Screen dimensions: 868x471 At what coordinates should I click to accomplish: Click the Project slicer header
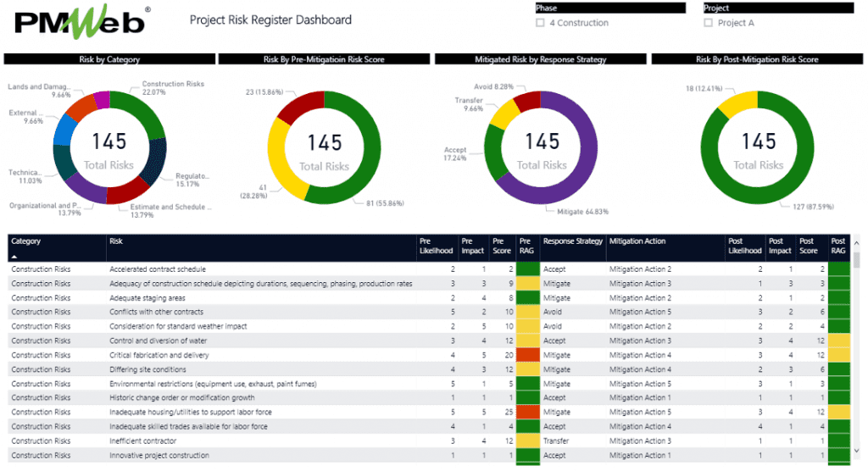coord(778,8)
